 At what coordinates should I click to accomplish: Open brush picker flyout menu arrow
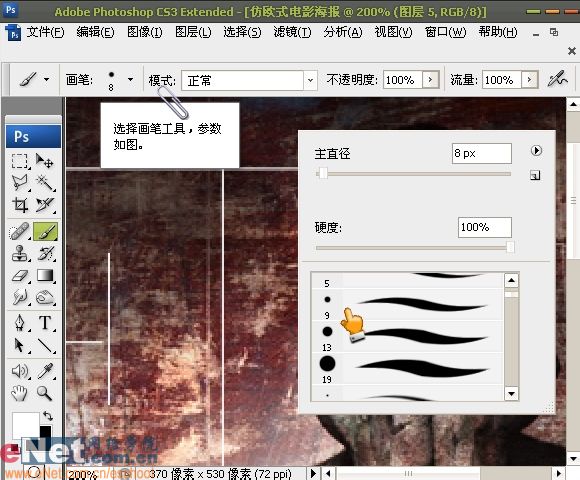pos(536,151)
